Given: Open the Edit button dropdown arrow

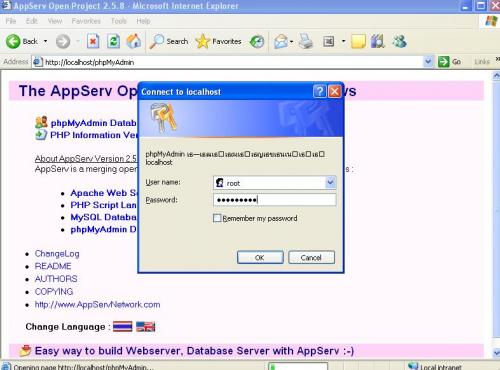Looking at the screenshot, I should pyautogui.click(x=343, y=42).
